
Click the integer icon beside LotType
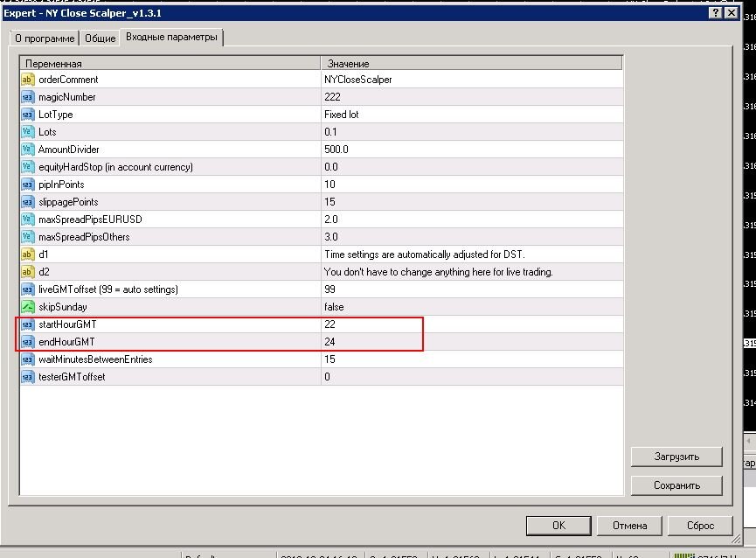pyautogui.click(x=27, y=115)
